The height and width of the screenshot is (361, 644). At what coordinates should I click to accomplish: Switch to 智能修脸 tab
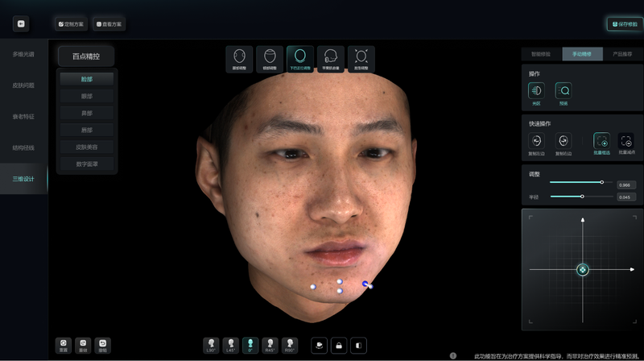tap(541, 54)
